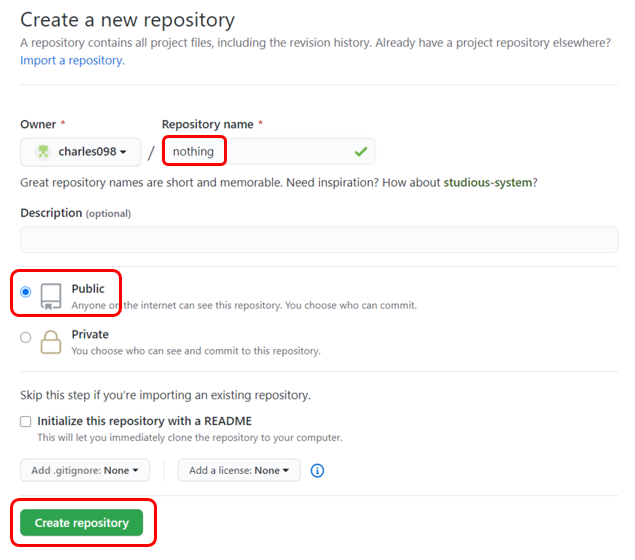Focus the Repository name input field
This screenshot has height=560, width=635.
click(x=268, y=151)
